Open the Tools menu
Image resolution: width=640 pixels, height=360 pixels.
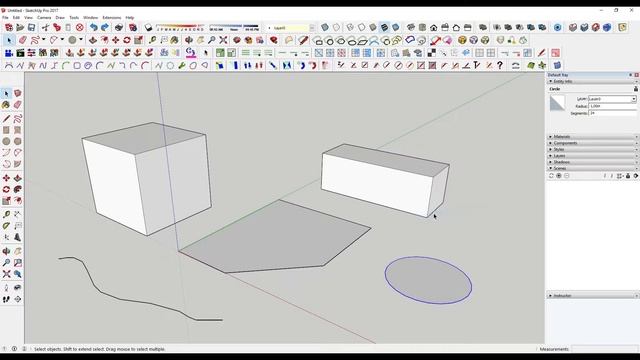(x=74, y=18)
